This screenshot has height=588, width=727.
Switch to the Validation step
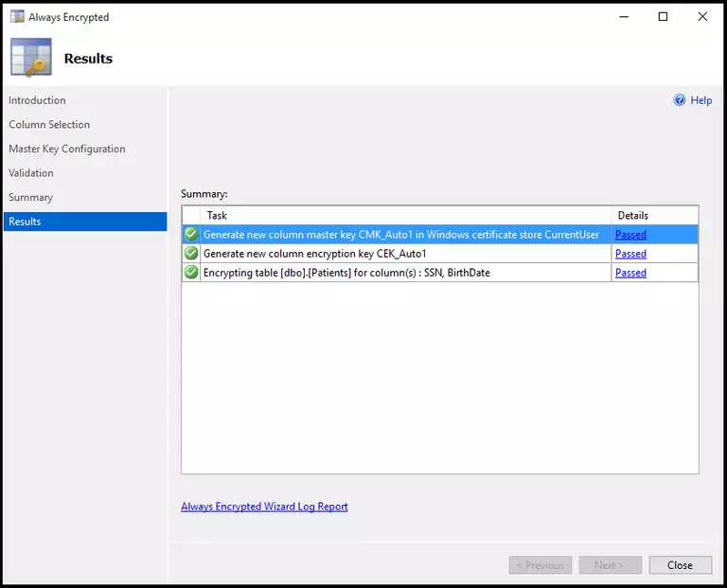(31, 173)
